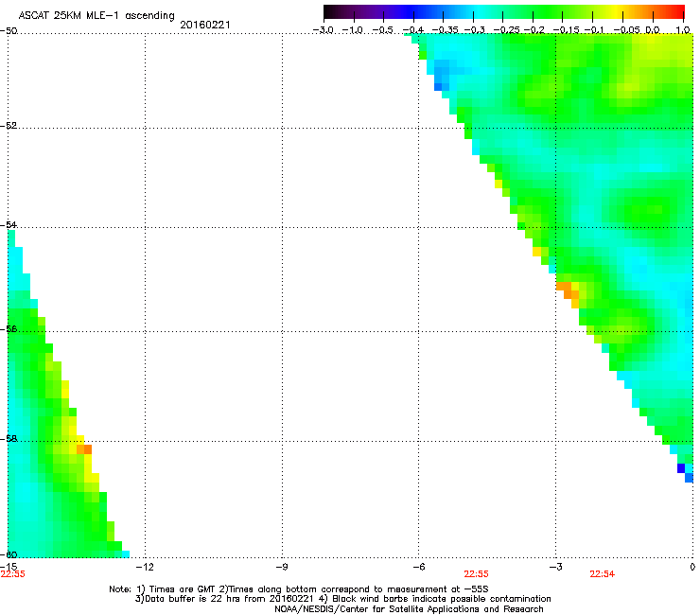Click the '-12' longitude axis label

click(145, 567)
